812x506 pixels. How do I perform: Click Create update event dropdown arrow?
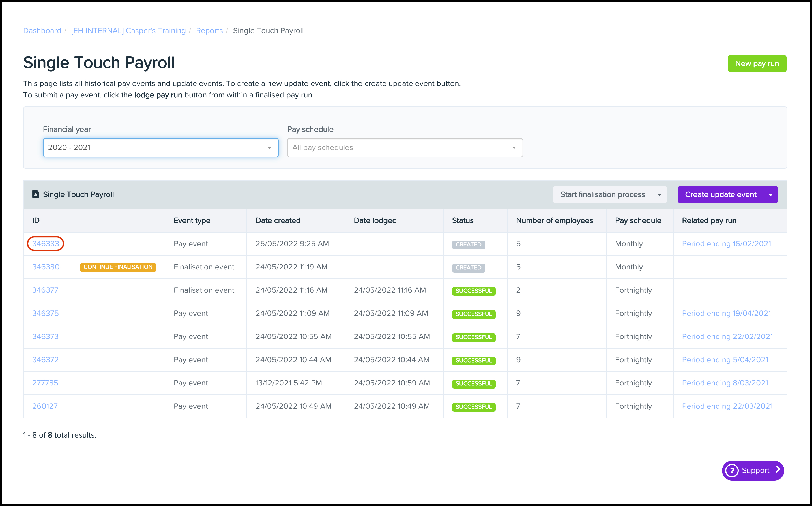pos(770,195)
